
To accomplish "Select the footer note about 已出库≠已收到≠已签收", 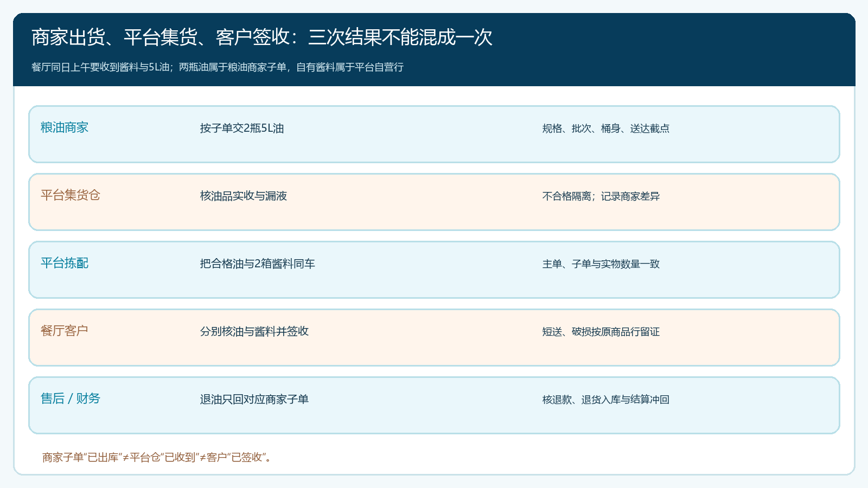I will [x=158, y=457].
